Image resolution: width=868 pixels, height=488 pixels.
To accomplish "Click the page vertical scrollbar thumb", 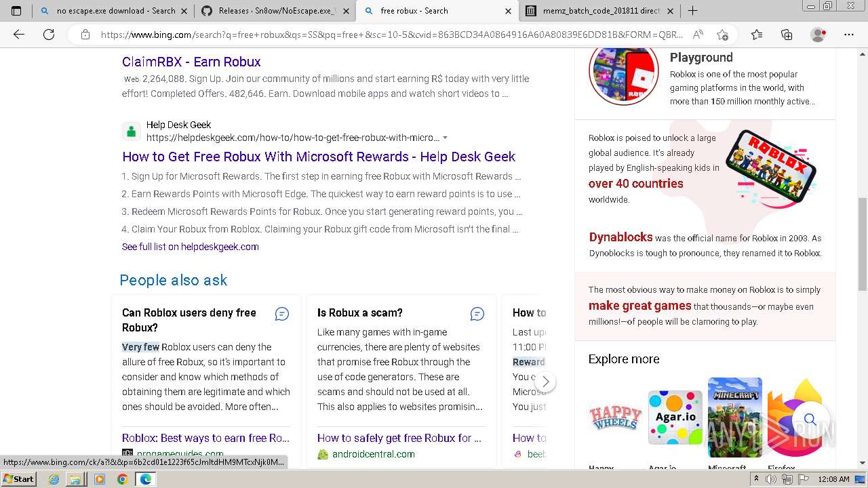I will (862, 245).
